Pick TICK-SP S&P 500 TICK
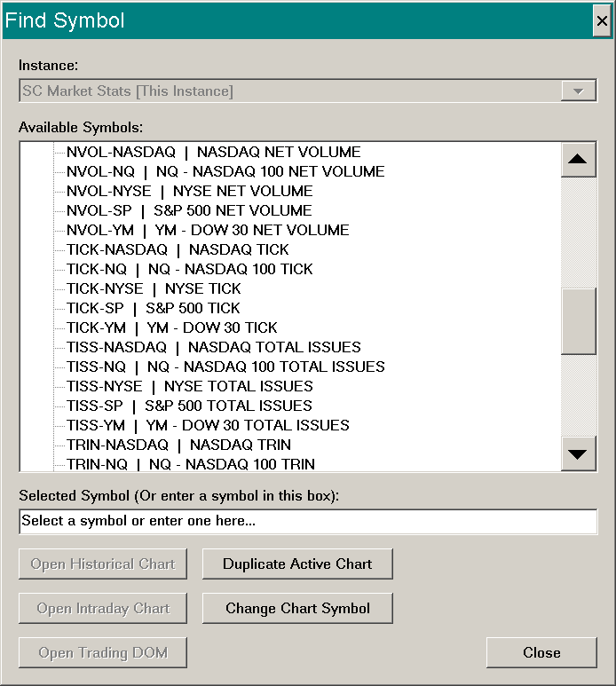 pyautogui.click(x=154, y=308)
